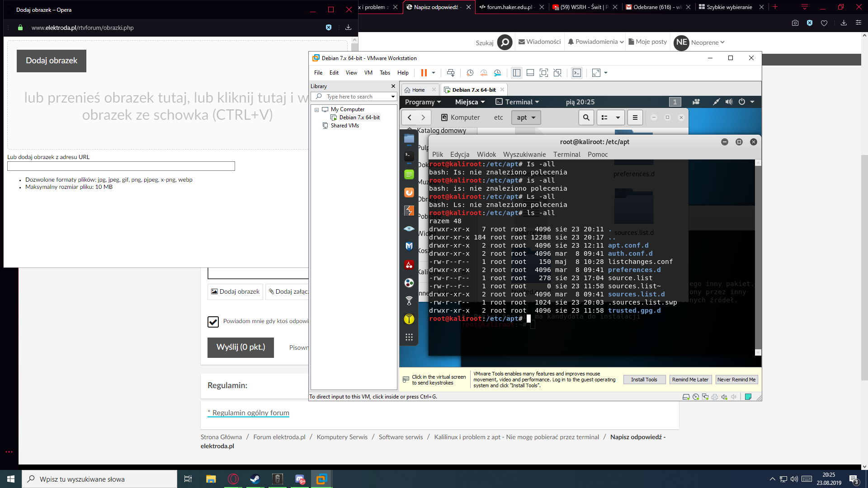
Task: Open the Kali power system menu
Action: 746,102
